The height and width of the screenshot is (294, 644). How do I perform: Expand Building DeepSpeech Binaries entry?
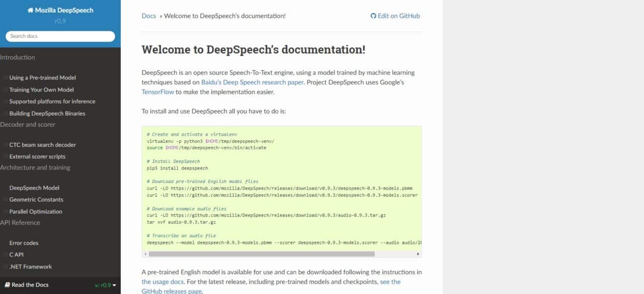coord(6,114)
